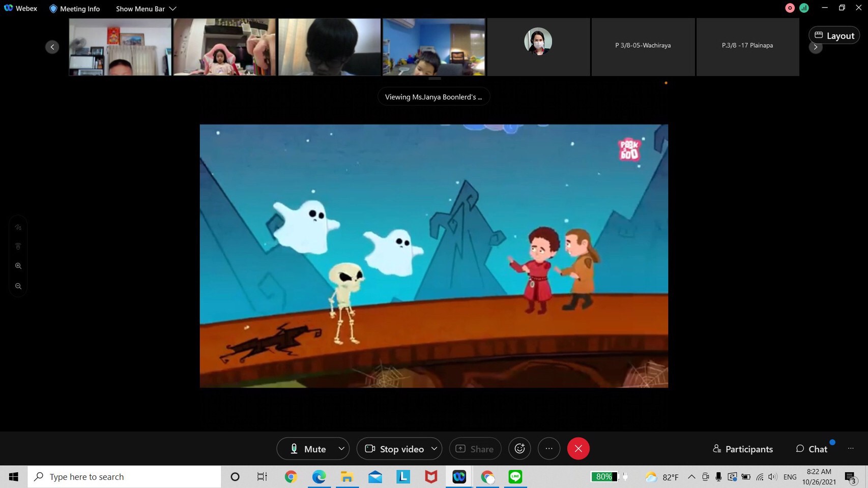Select the video tile with the blue room
Viewport: 868px width, 488px height.
point(433,47)
